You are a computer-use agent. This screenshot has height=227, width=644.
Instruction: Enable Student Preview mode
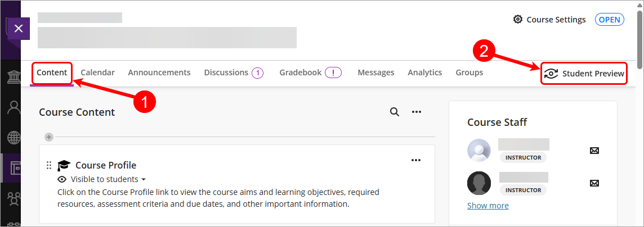584,74
